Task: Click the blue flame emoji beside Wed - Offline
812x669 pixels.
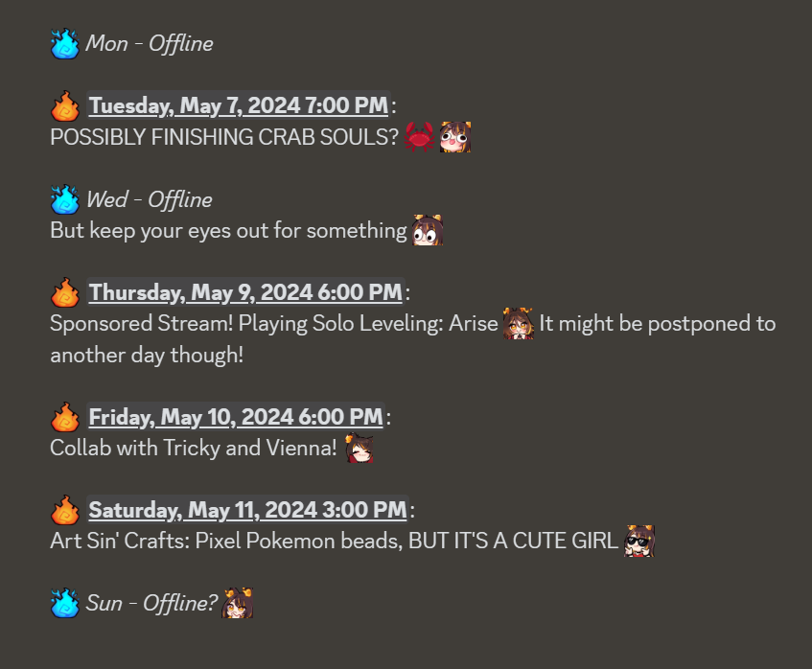Action: (x=65, y=199)
